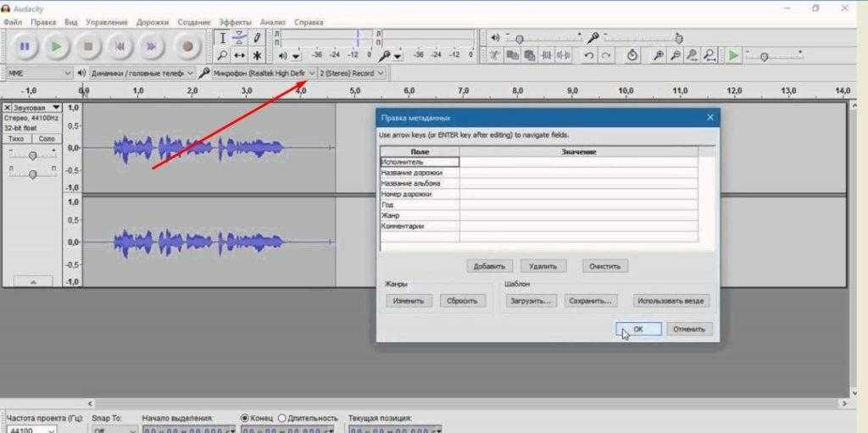Screen dimensions: 868x433
Task: Click the Stop playback button
Action: [x=88, y=47]
